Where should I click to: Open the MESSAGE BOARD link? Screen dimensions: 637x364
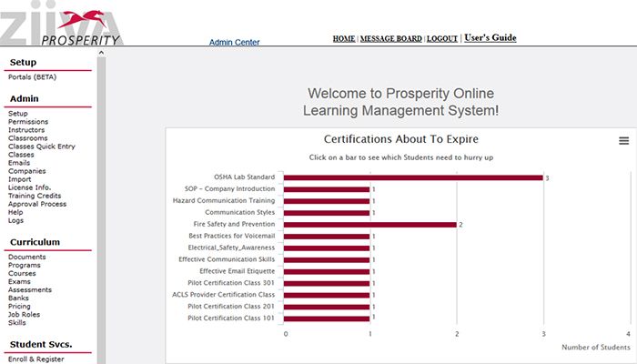click(390, 38)
